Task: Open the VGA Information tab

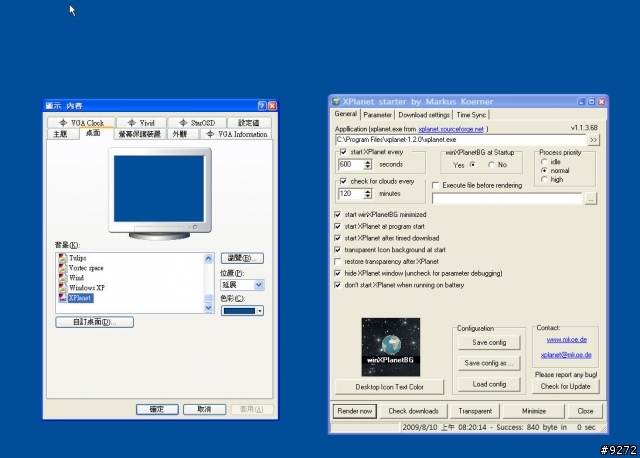Action: (236, 134)
